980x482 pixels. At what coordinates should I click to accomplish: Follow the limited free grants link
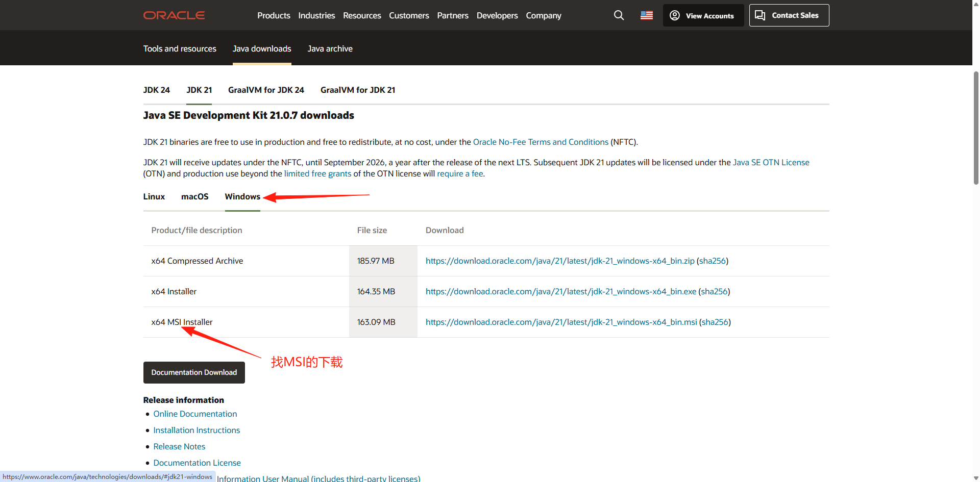pos(317,173)
